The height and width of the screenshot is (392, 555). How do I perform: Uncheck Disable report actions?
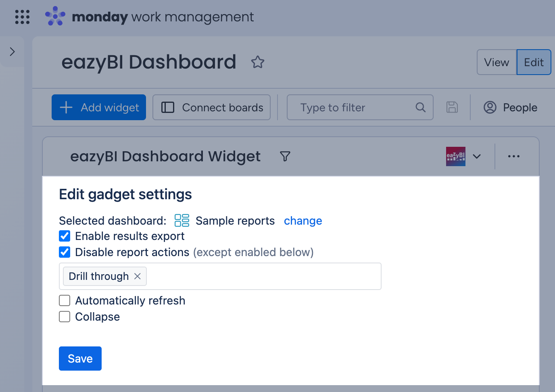tap(65, 252)
